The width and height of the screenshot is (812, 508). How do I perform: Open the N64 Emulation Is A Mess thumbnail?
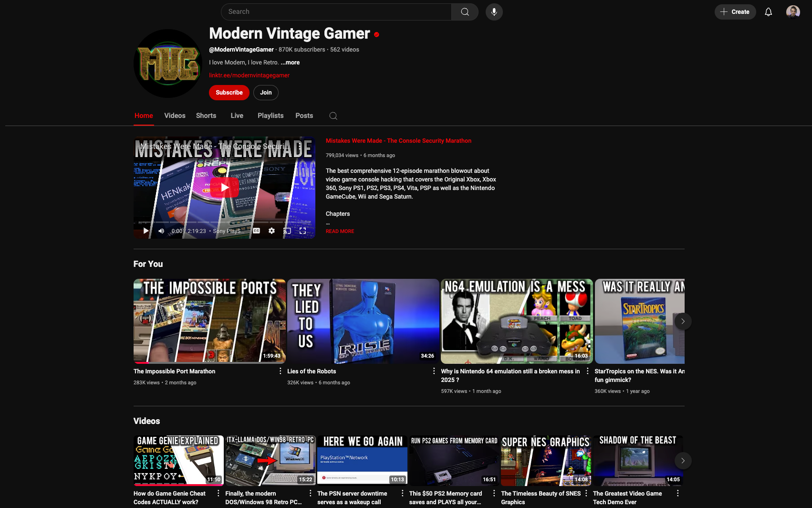(x=517, y=321)
